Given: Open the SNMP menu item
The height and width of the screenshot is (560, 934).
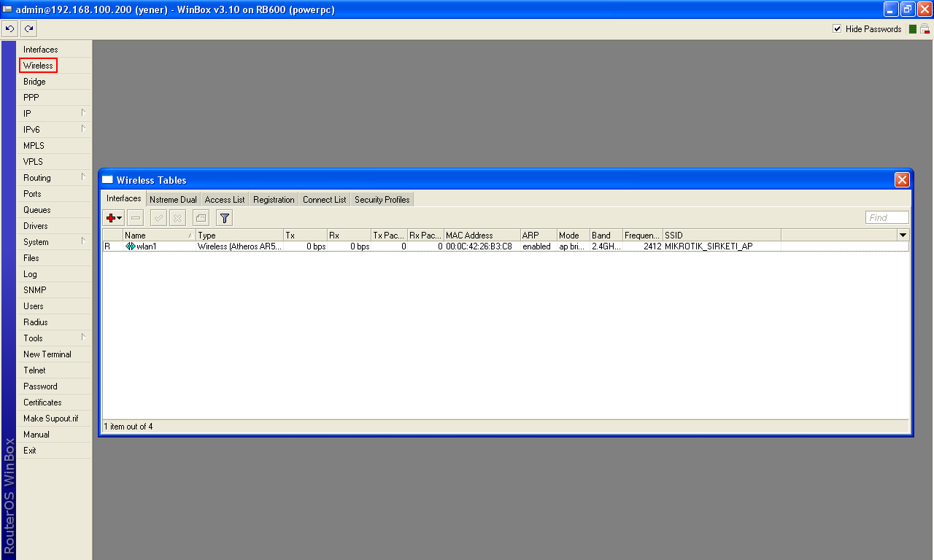Looking at the screenshot, I should [x=55, y=290].
